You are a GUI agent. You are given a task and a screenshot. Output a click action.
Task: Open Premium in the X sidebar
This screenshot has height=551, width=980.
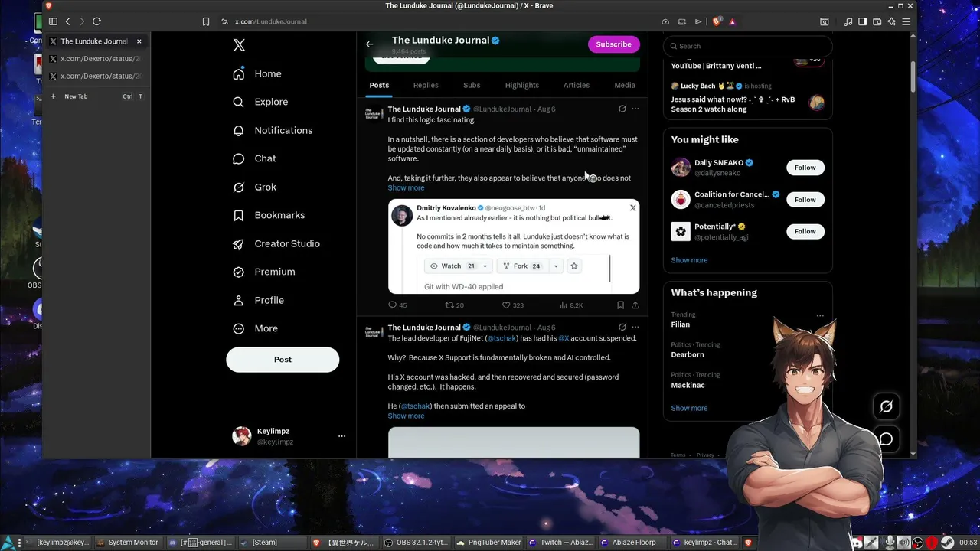[264, 272]
